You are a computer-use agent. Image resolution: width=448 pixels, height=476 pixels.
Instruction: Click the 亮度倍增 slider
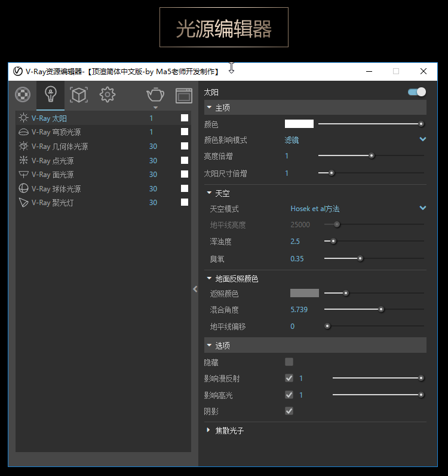click(371, 155)
